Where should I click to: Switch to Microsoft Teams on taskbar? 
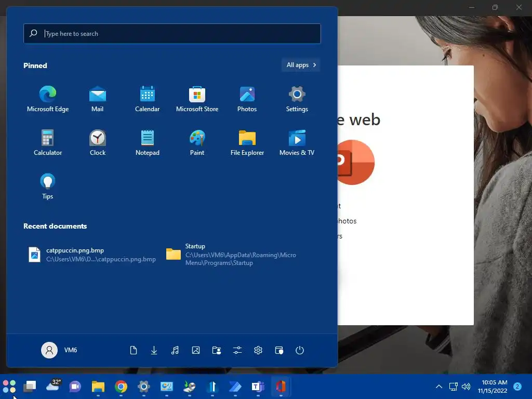[258, 387]
